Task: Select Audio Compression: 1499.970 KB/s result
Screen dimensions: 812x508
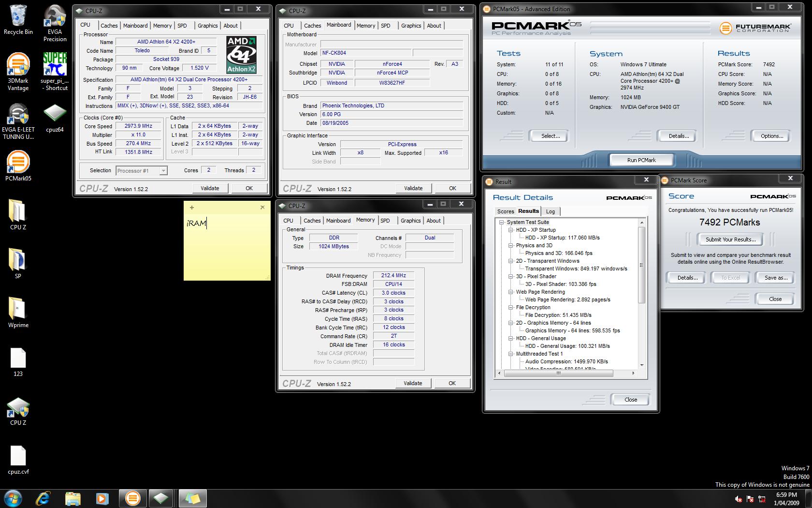Action: (566, 361)
